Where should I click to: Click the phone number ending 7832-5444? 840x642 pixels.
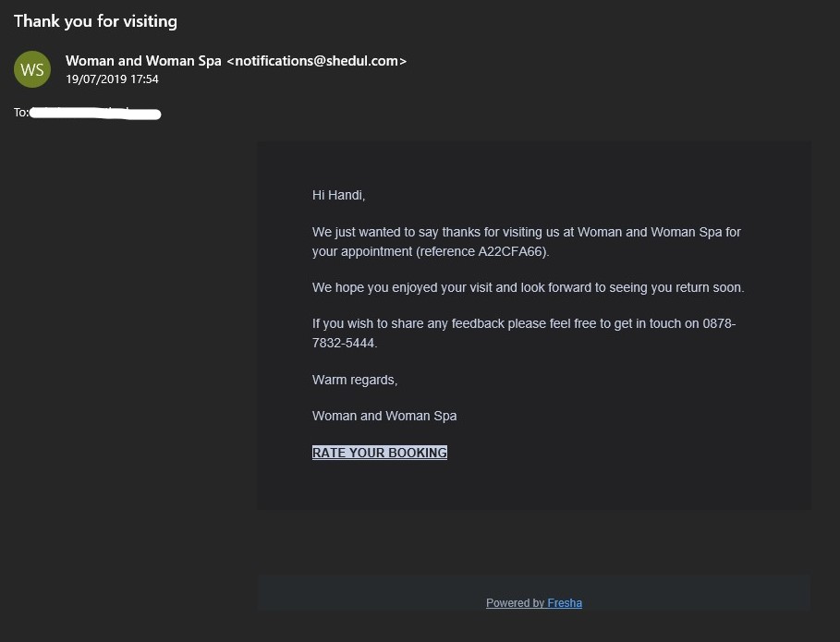[x=344, y=344]
